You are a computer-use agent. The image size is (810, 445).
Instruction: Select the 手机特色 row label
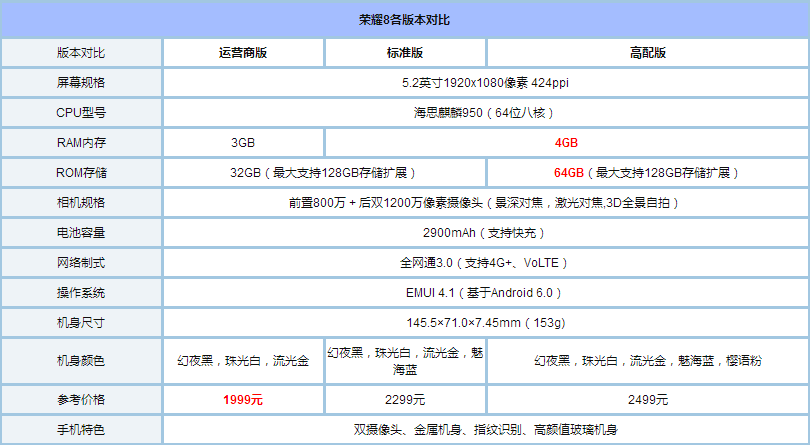[x=81, y=429]
